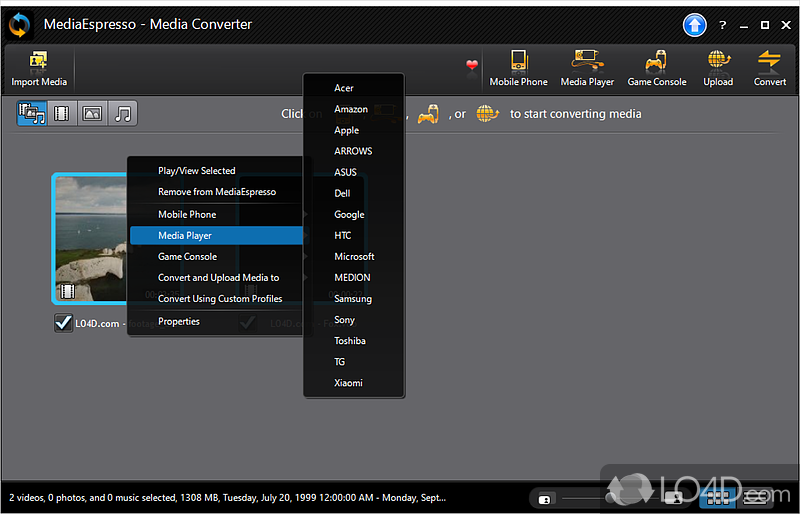This screenshot has height=514, width=800.
Task: Select Sony in the brand submenu
Action: (354, 320)
